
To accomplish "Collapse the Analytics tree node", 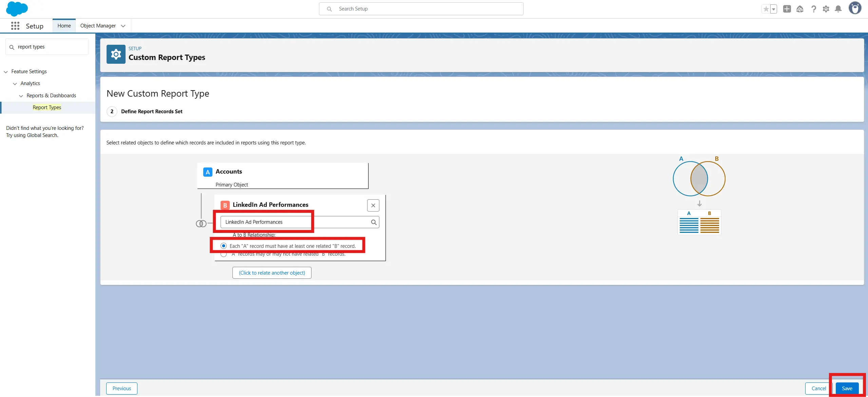I will [x=15, y=84].
